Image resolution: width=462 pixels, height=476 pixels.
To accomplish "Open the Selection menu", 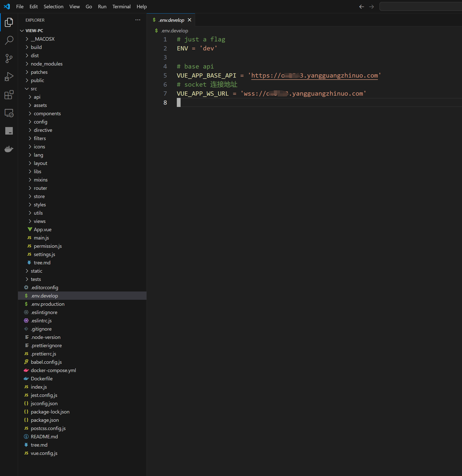I will 53,7.
